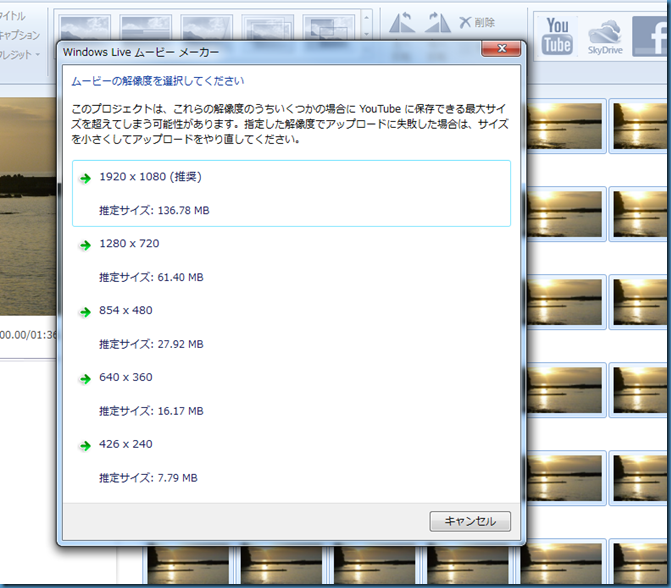
Task: Click 推定サイズ: 61.40 MB text
Action: [151, 277]
